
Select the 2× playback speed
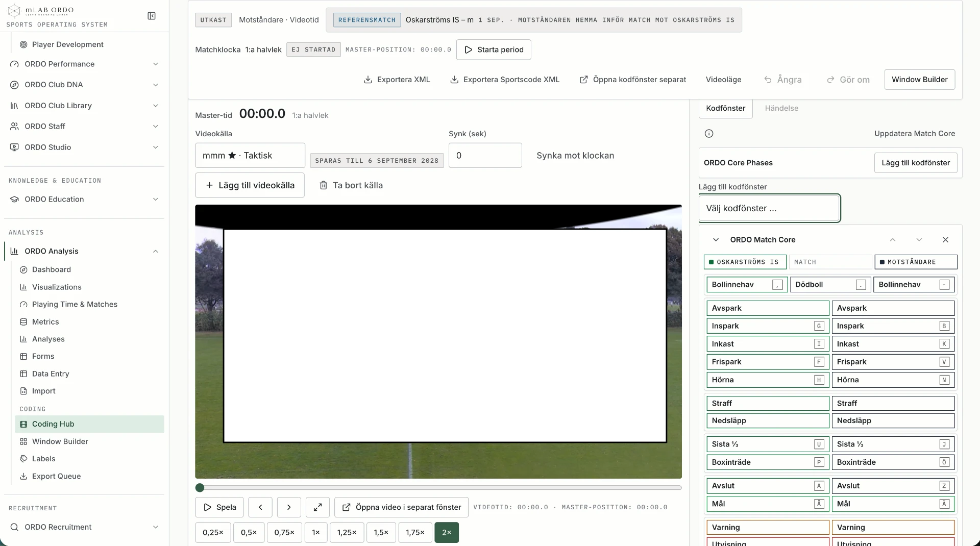pos(447,533)
